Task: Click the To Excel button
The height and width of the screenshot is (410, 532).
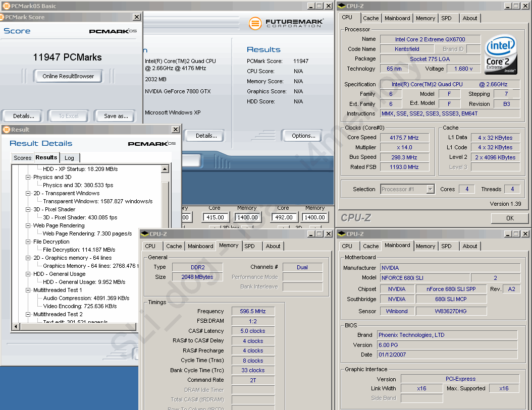Action: [68, 116]
